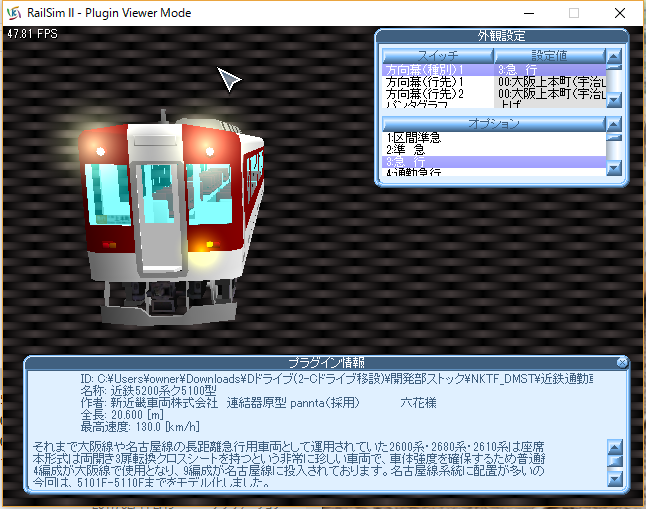Choose option 2:準 急
Screen dimensions: 646x509
pos(494,149)
